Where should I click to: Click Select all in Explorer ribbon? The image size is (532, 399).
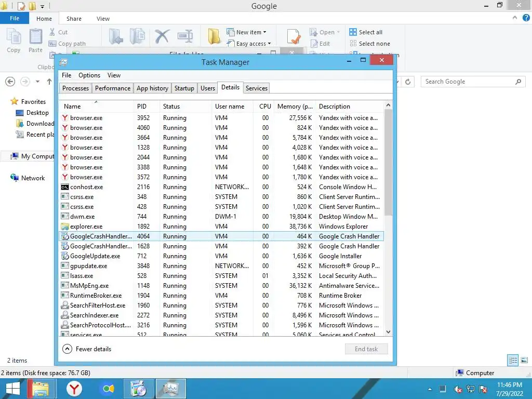(366, 32)
